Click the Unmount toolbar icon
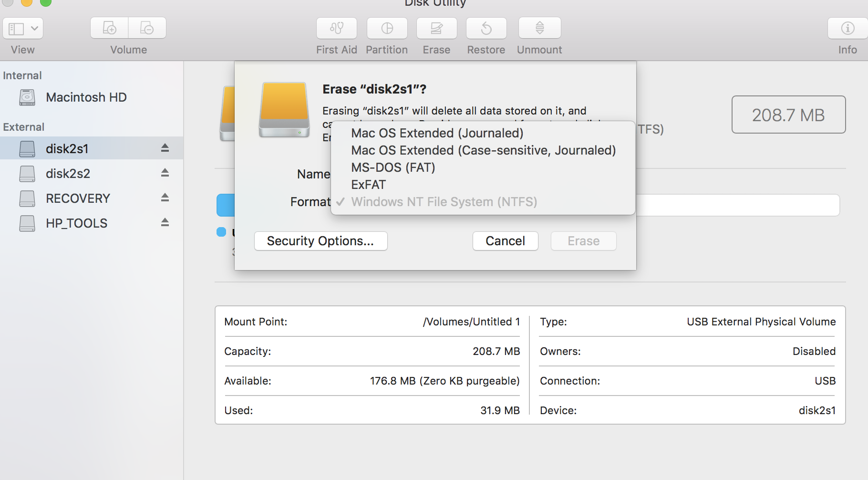 (x=540, y=29)
